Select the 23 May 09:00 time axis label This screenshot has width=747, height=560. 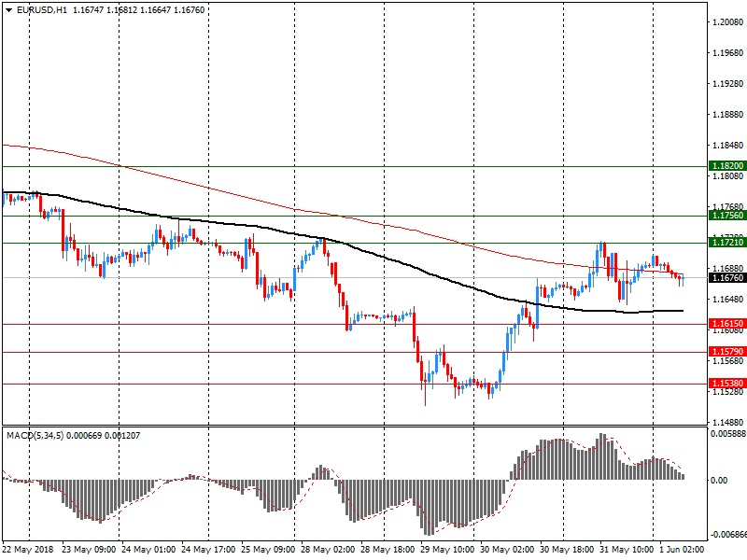click(89, 550)
